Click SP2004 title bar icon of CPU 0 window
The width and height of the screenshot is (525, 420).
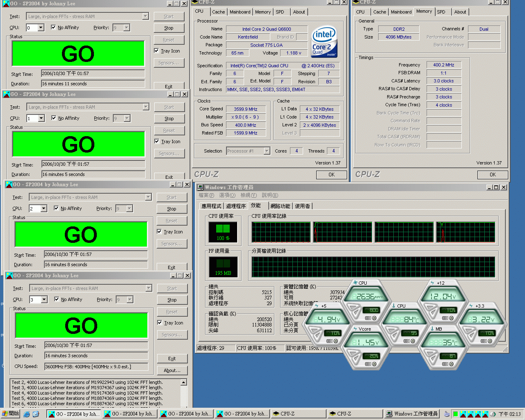point(6,3)
